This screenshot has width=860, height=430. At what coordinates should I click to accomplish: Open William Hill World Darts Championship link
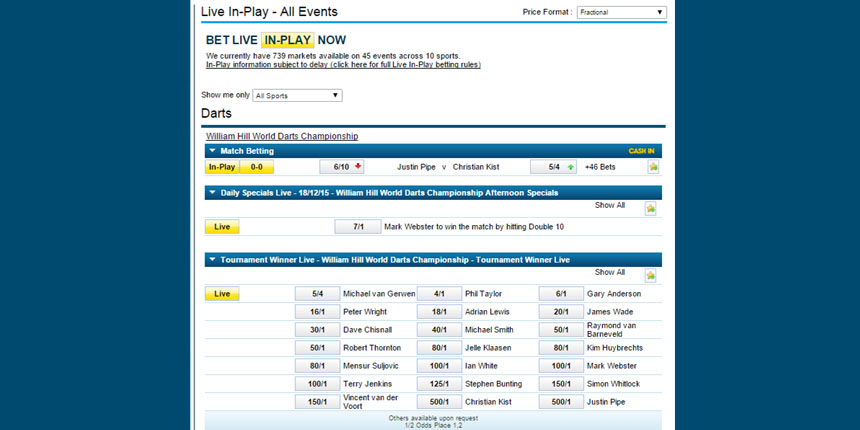282,136
